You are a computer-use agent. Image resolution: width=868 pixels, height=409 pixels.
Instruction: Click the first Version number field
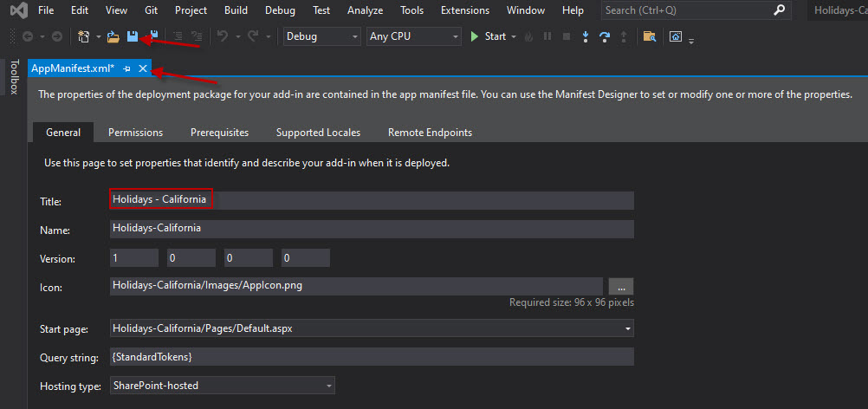tap(134, 258)
